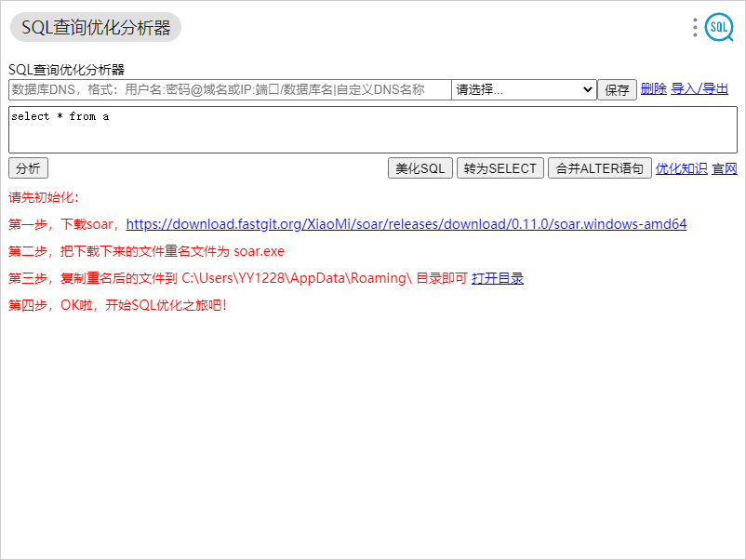The height and width of the screenshot is (560, 746).
Task: Click the 合并ALTER语句 button
Action: [x=599, y=168]
